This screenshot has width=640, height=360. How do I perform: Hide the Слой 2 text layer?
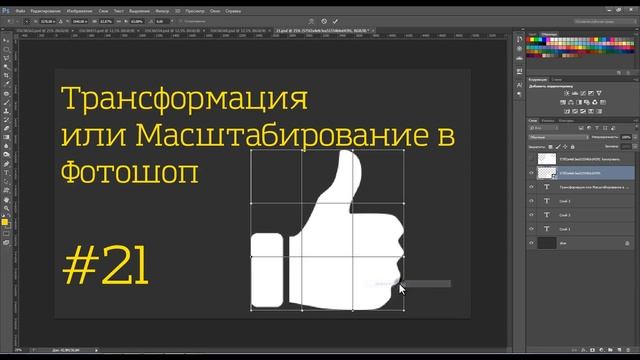coord(531,215)
